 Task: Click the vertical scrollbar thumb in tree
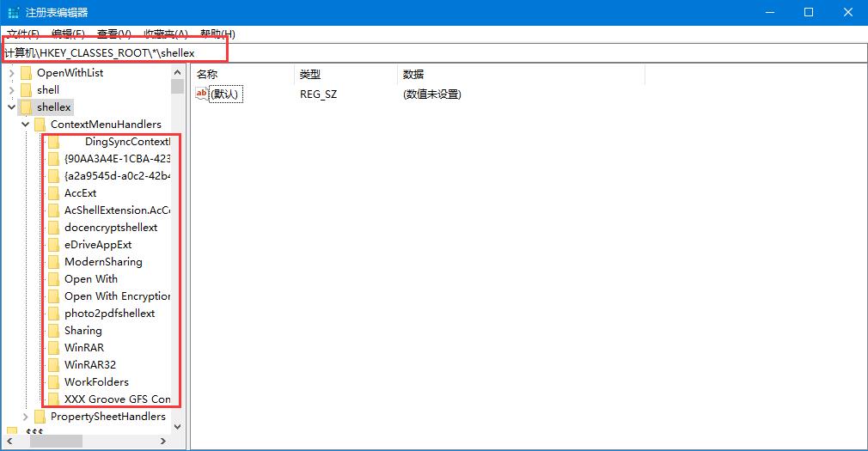pyautogui.click(x=178, y=86)
